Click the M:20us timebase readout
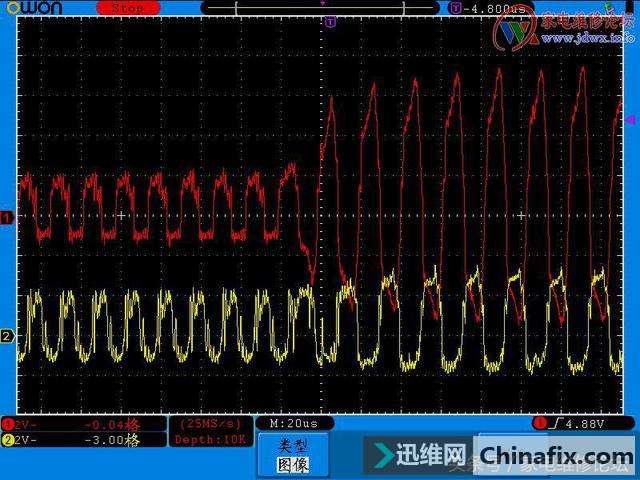The height and width of the screenshot is (480, 640). (294, 424)
